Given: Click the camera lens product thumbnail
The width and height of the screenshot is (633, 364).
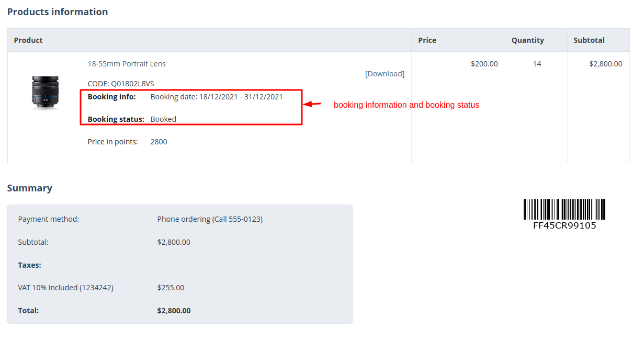Looking at the screenshot, I should pyautogui.click(x=46, y=93).
